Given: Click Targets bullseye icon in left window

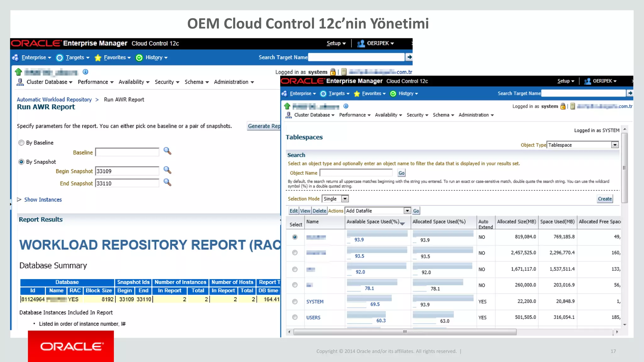Looking at the screenshot, I should 59,58.
